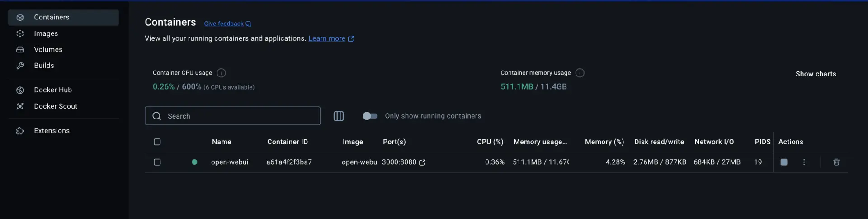Click the info icon next to Container memory usage

point(580,73)
